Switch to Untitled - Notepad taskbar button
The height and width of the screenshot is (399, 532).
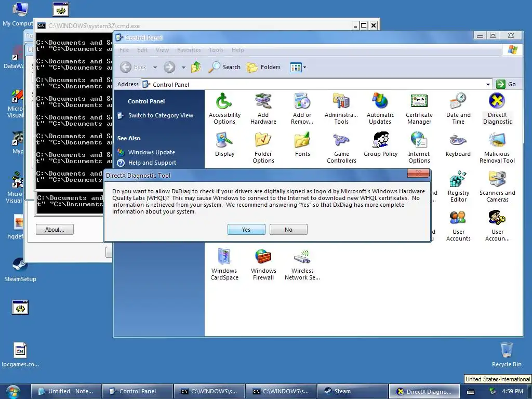click(66, 391)
